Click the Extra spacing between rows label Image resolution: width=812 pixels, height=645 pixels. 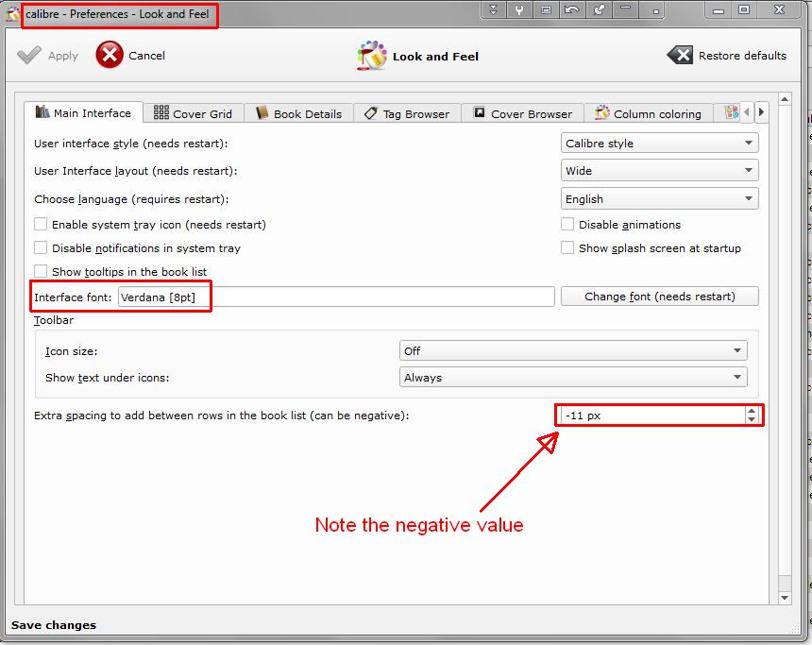pyautogui.click(x=221, y=416)
